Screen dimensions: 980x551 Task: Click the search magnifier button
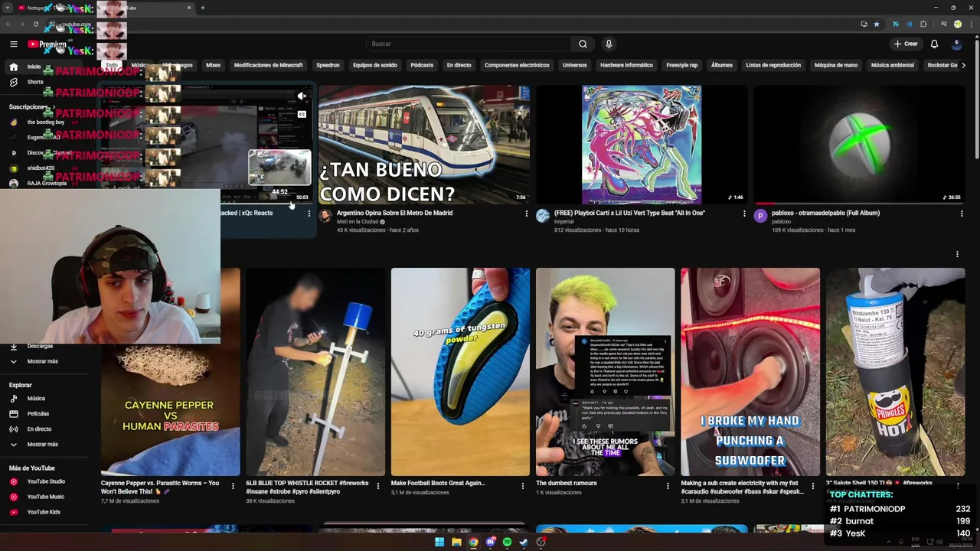tap(583, 44)
